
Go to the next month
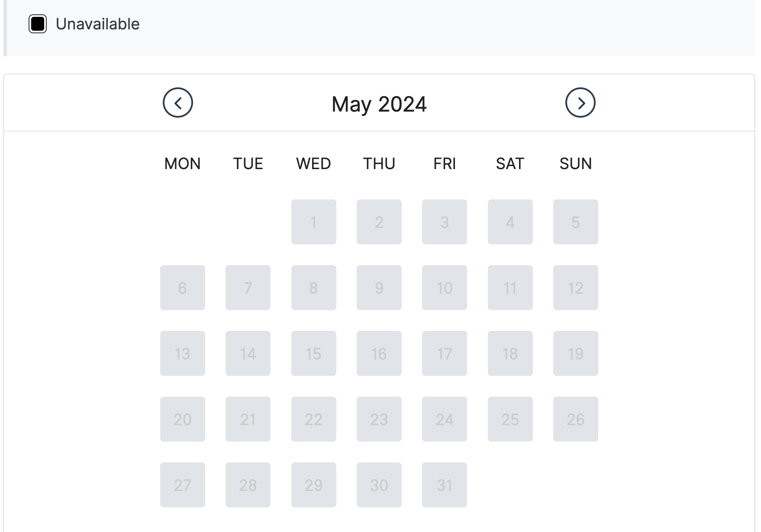tap(580, 103)
